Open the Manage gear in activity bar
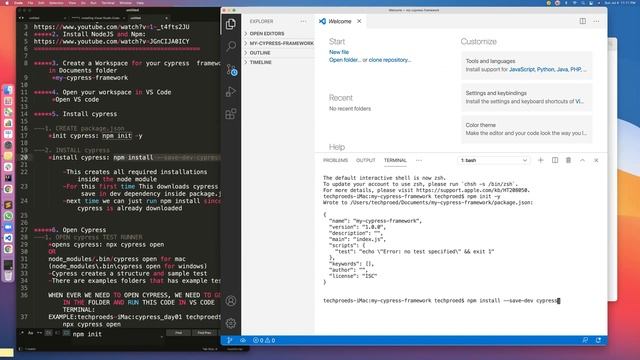Viewport: 640px width, 360px height. point(231,323)
